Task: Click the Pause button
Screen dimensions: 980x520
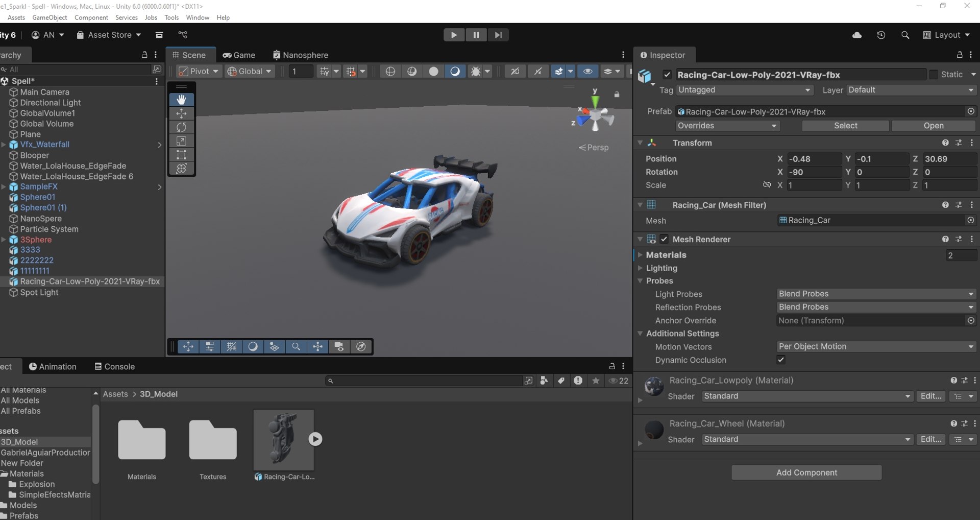Action: tap(476, 35)
